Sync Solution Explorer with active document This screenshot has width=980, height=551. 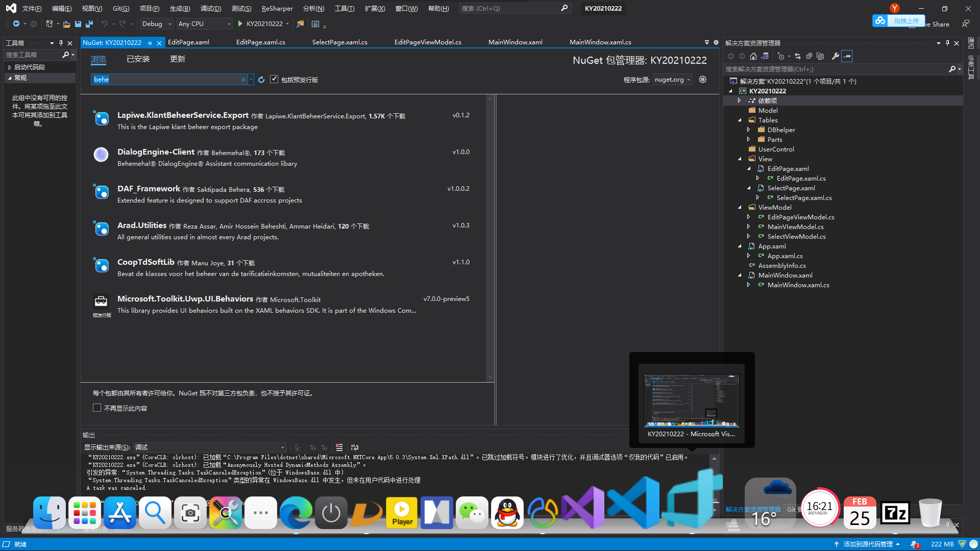click(798, 56)
